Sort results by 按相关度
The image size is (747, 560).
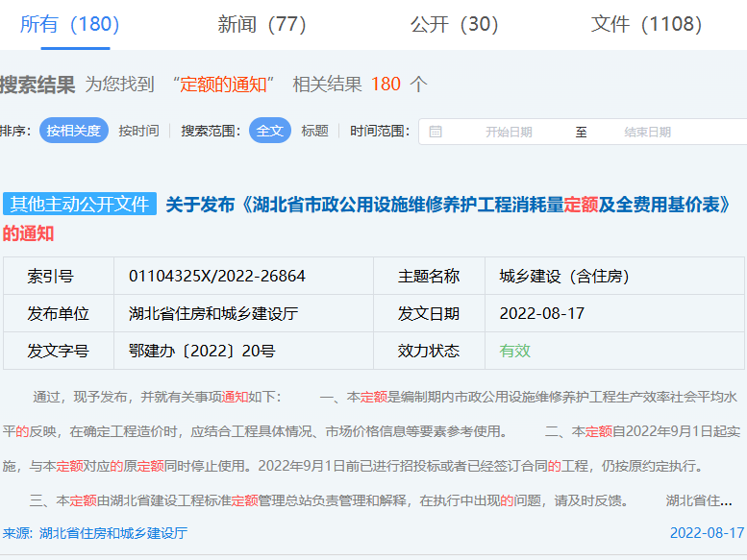pyautogui.click(x=74, y=131)
